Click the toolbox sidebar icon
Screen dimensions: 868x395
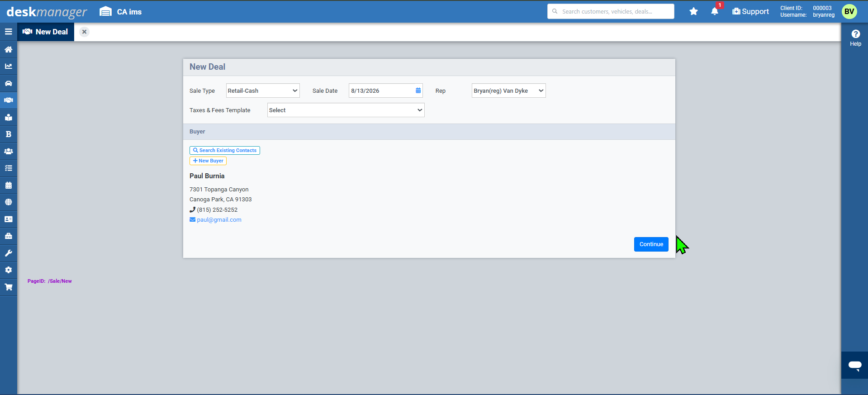coord(8,236)
